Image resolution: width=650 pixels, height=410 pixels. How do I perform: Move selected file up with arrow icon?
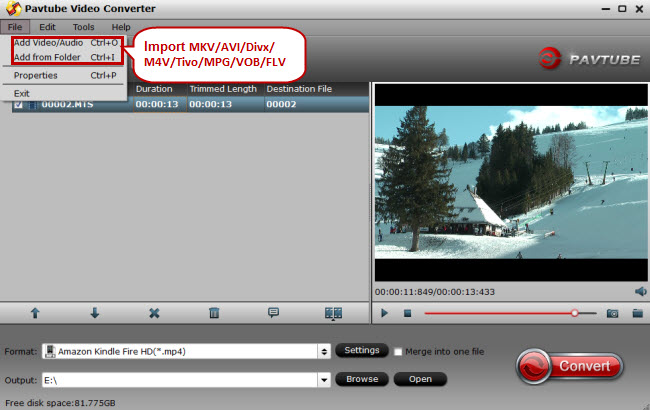pos(35,313)
